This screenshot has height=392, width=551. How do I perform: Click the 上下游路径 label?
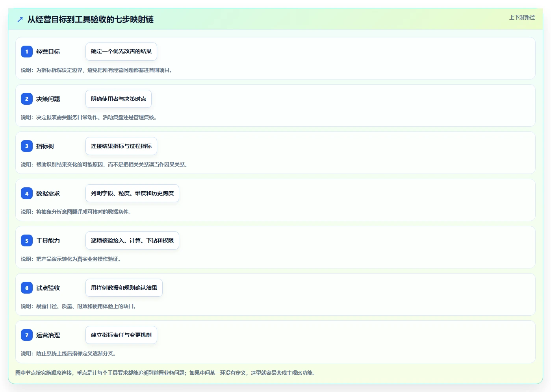click(x=522, y=17)
